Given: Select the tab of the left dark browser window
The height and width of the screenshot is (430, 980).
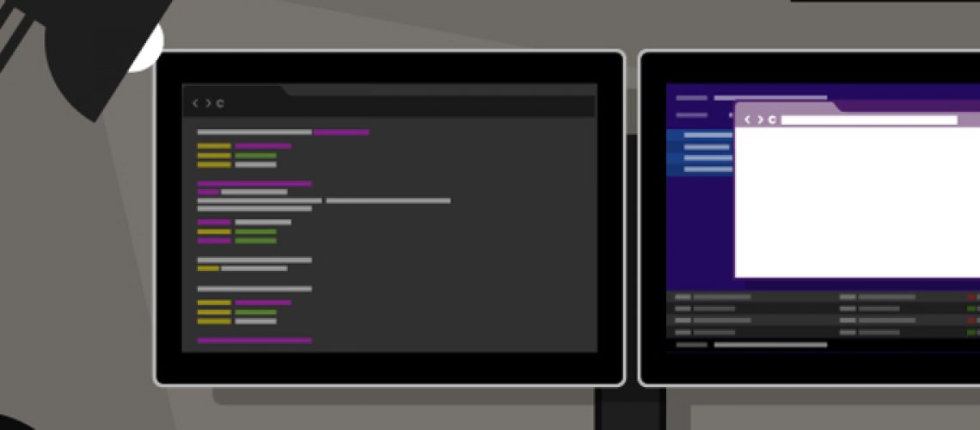Looking at the screenshot, I should (x=235, y=89).
